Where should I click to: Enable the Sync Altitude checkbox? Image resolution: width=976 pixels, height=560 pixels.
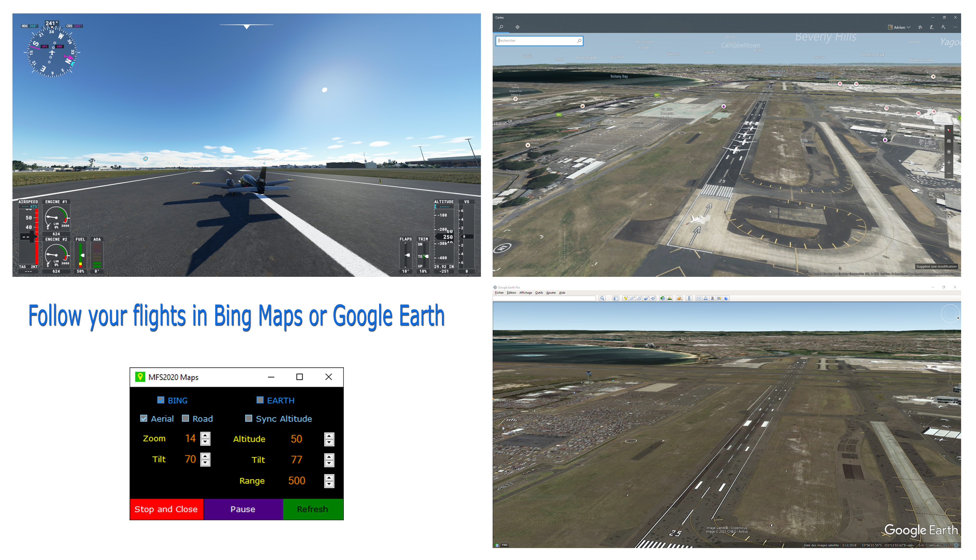[x=249, y=419]
